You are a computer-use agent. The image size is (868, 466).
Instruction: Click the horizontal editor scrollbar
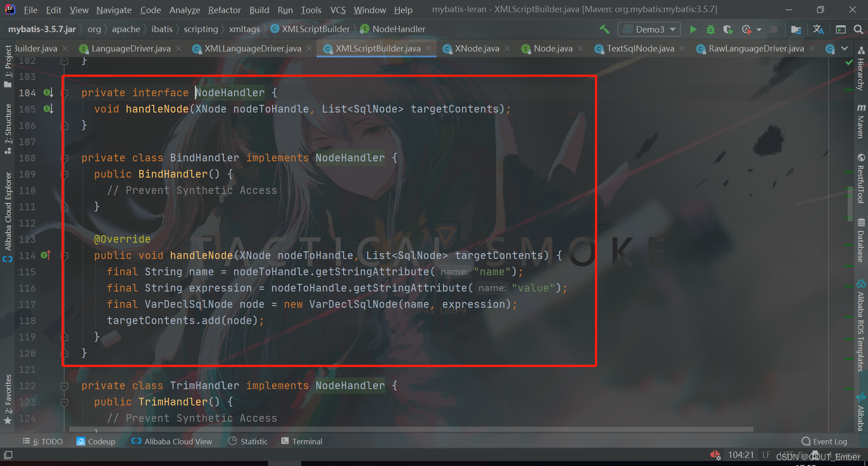[411, 429]
